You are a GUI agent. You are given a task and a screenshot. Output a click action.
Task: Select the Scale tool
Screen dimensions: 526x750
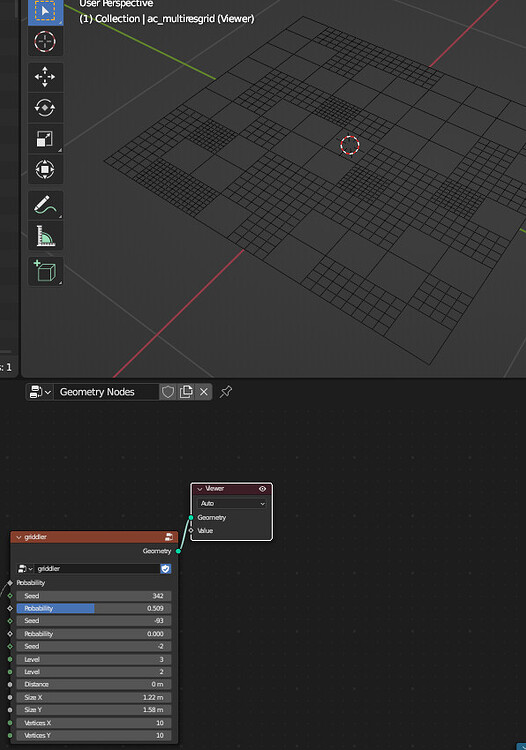[45, 139]
